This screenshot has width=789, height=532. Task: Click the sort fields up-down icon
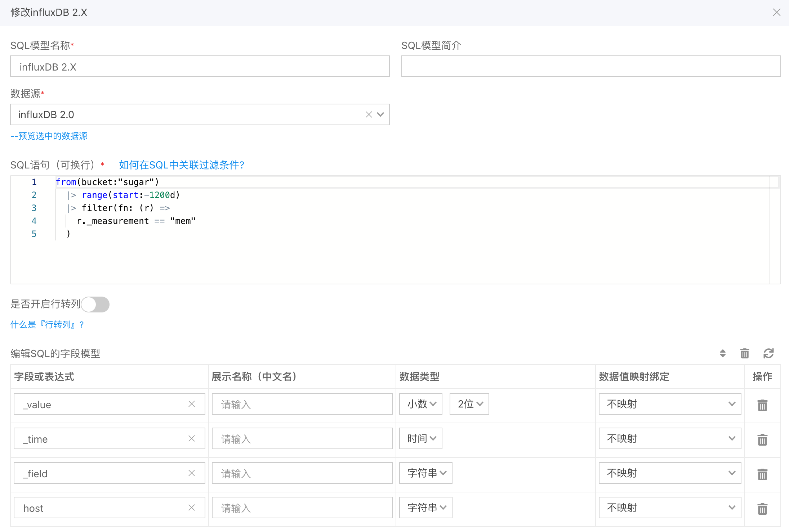(x=723, y=353)
